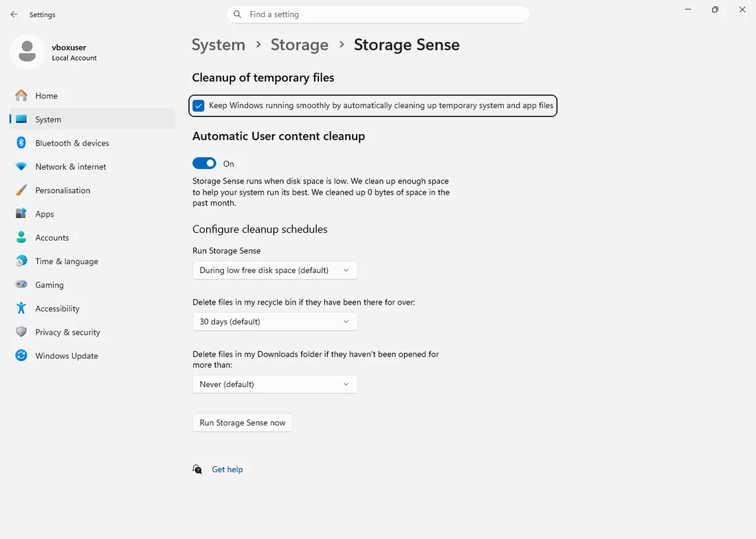This screenshot has width=756, height=539.
Task: Open Privacy & security settings
Action: point(92,331)
